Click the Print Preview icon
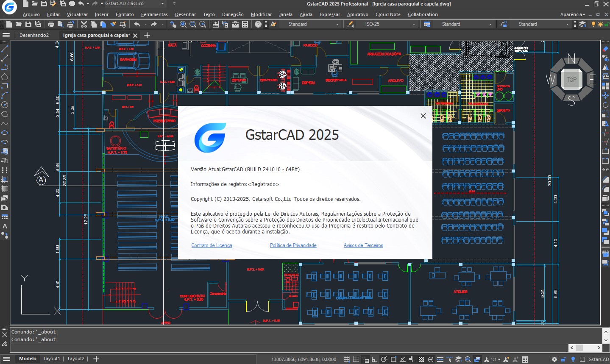The image size is (610, 364). (61, 24)
